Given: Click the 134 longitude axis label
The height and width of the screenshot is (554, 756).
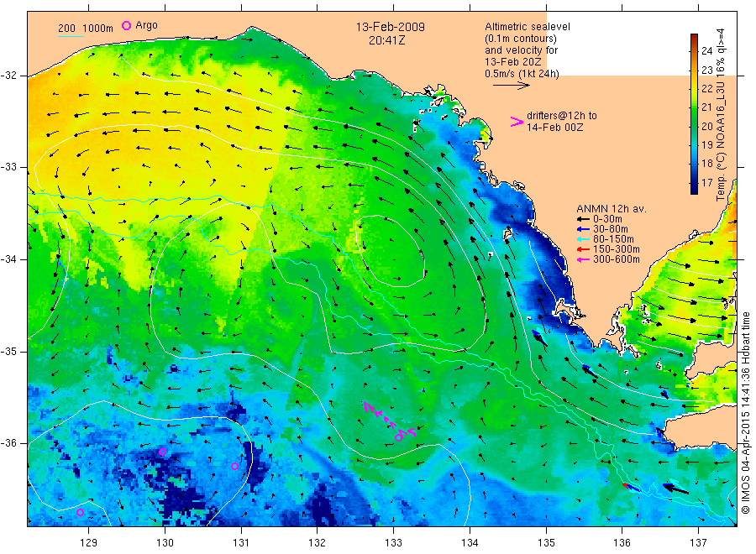Looking at the screenshot, I should point(470,543).
